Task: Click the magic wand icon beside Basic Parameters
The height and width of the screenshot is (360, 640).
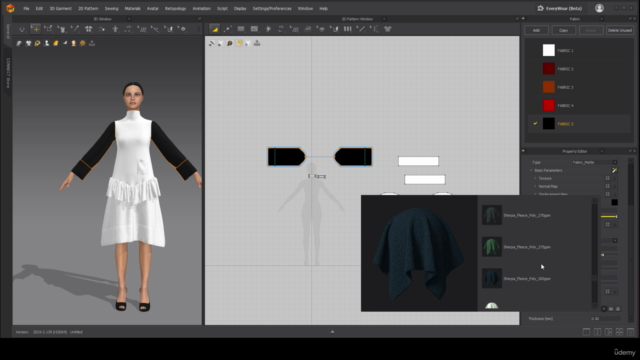Action: [x=614, y=170]
